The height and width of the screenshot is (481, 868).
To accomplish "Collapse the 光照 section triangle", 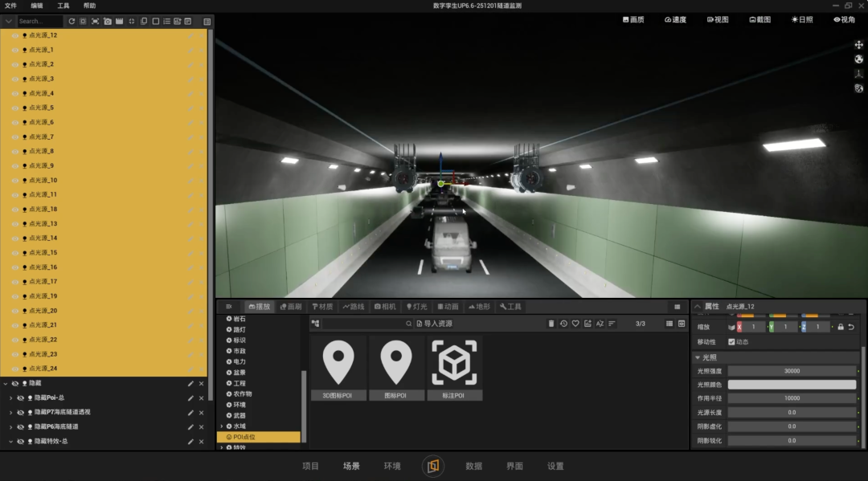I will [698, 357].
